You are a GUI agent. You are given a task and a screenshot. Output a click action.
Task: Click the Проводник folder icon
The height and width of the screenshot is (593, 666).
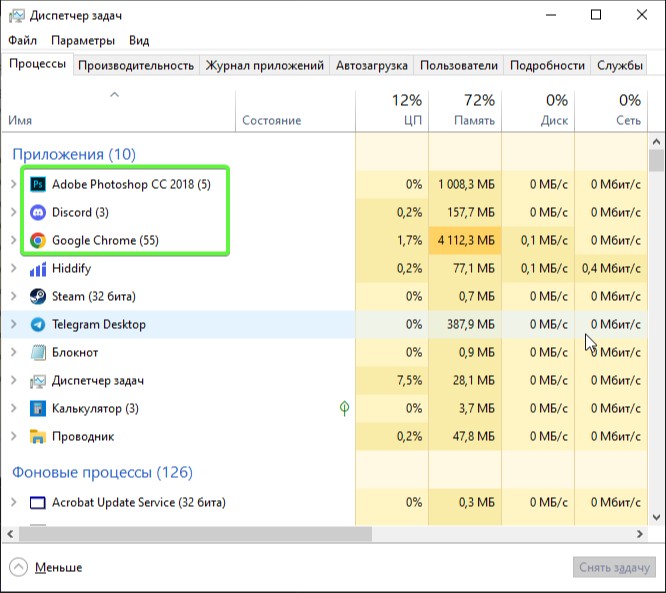[x=38, y=437]
